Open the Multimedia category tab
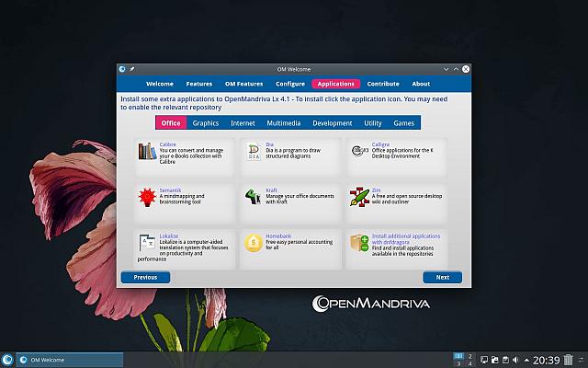The width and height of the screenshot is (588, 368). coord(284,122)
